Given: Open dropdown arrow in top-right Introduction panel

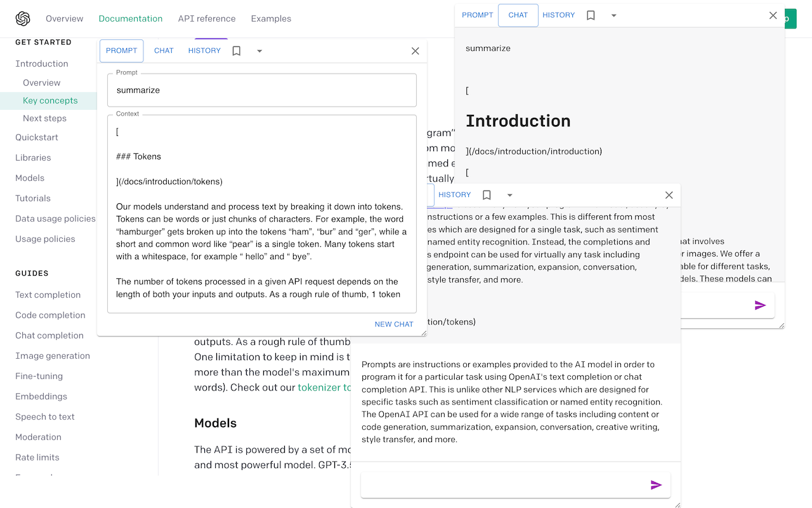Looking at the screenshot, I should click(613, 15).
